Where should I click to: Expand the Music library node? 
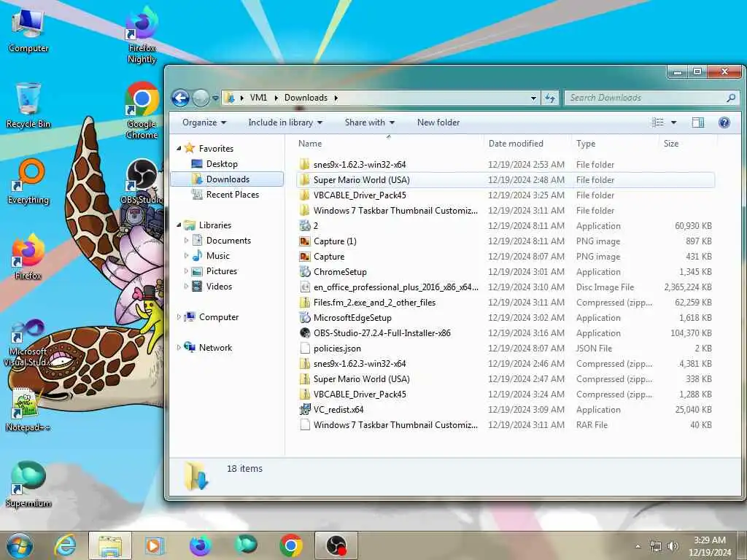[x=186, y=256]
